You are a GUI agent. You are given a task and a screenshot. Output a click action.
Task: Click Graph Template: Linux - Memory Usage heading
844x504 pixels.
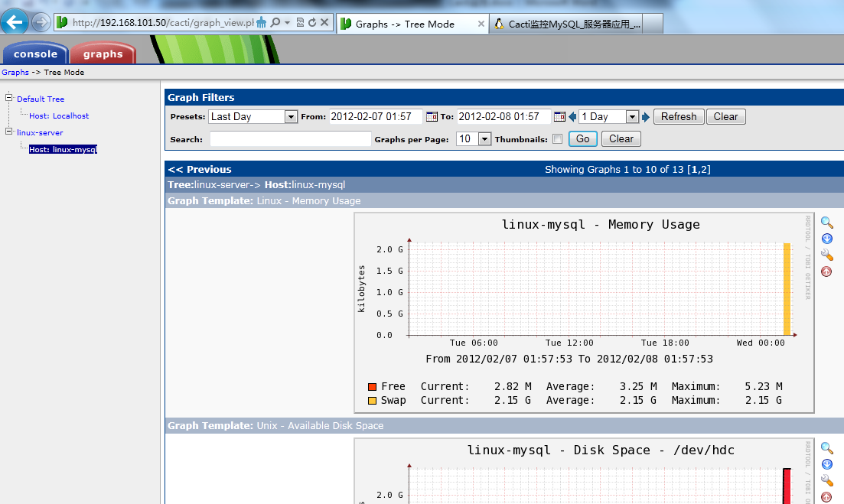click(264, 200)
